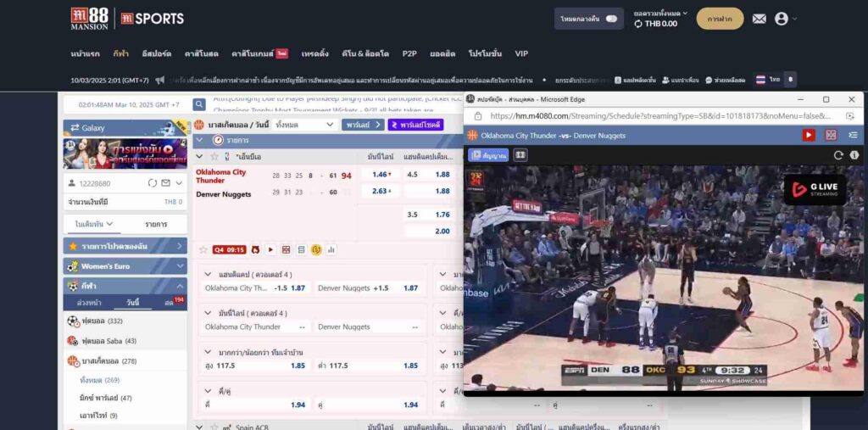This screenshot has width=868, height=430.
Task: Click the Galaxy promotional banner image
Action: (125, 154)
